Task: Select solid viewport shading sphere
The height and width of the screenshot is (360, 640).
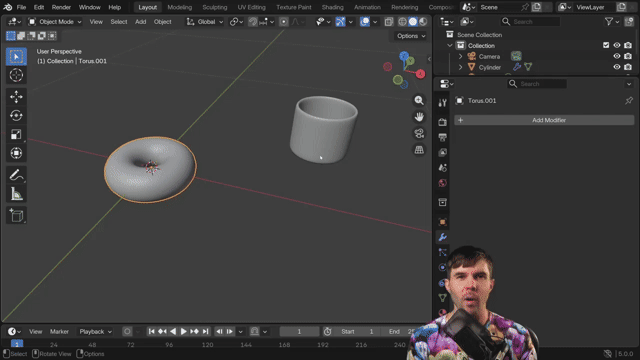Action: (413, 22)
